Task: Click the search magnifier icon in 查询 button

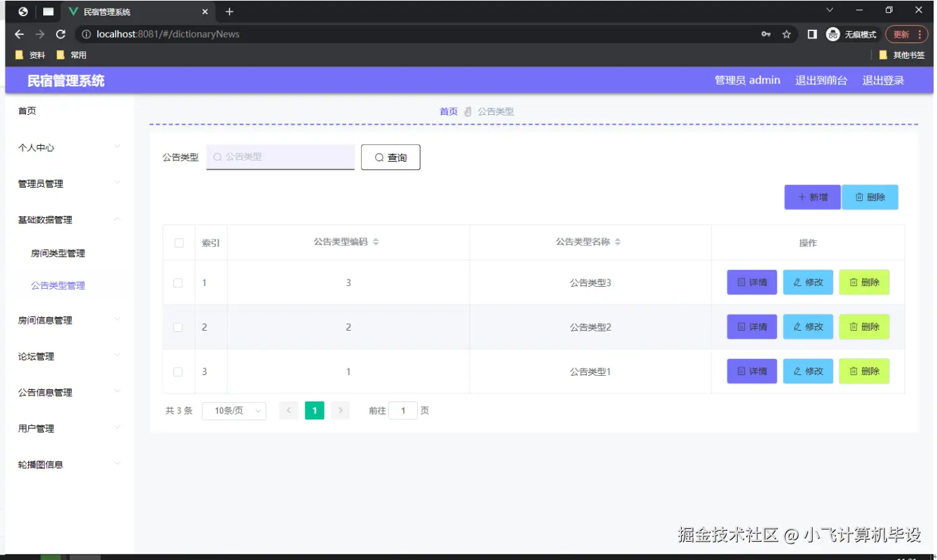Action: [379, 157]
